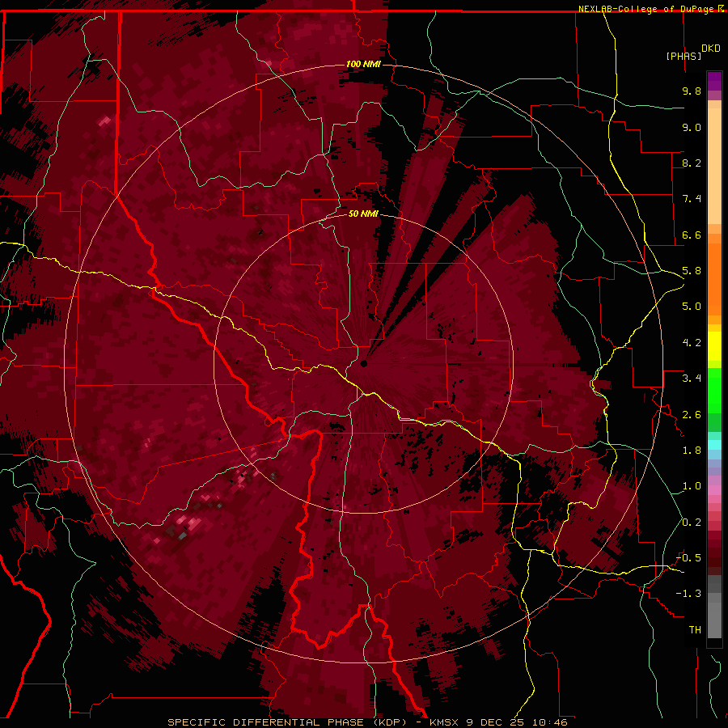Click the 9.8 value on color scale
Viewport: 728px width, 728px height.
point(692,91)
